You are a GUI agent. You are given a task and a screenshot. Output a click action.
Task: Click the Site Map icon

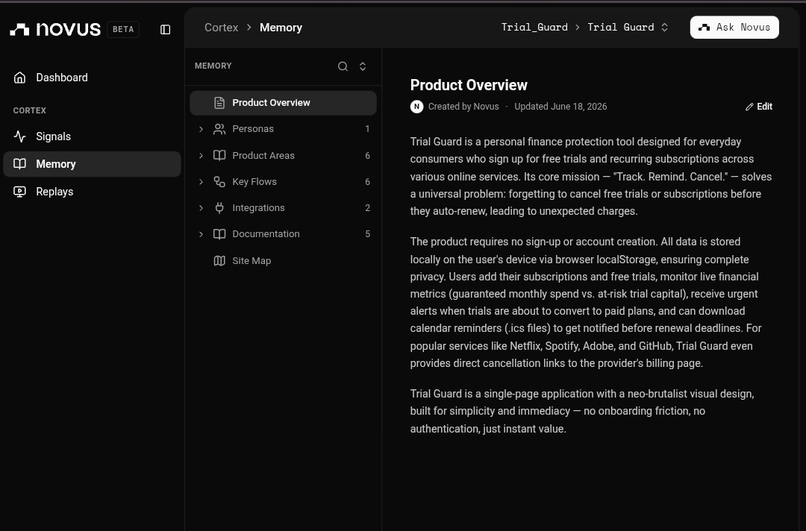point(219,261)
